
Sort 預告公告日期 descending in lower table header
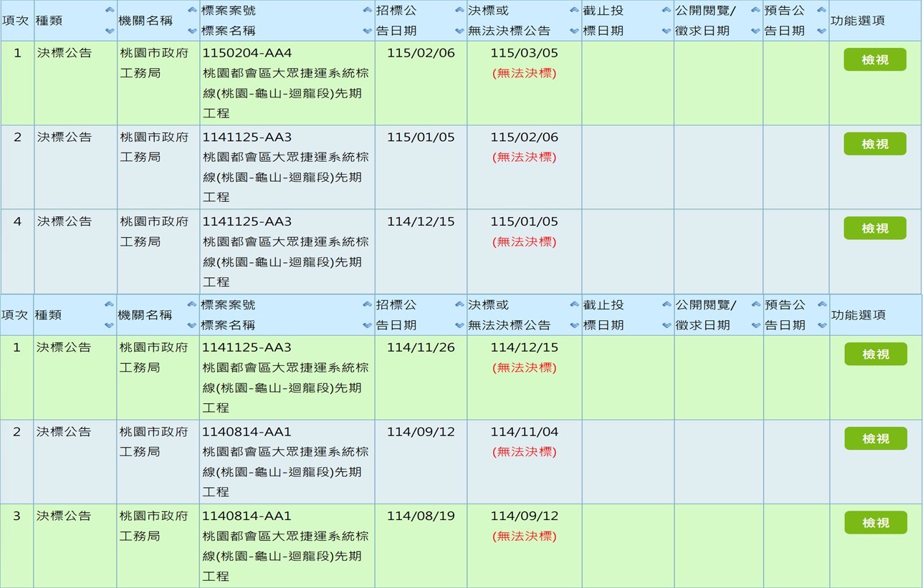click(821, 325)
